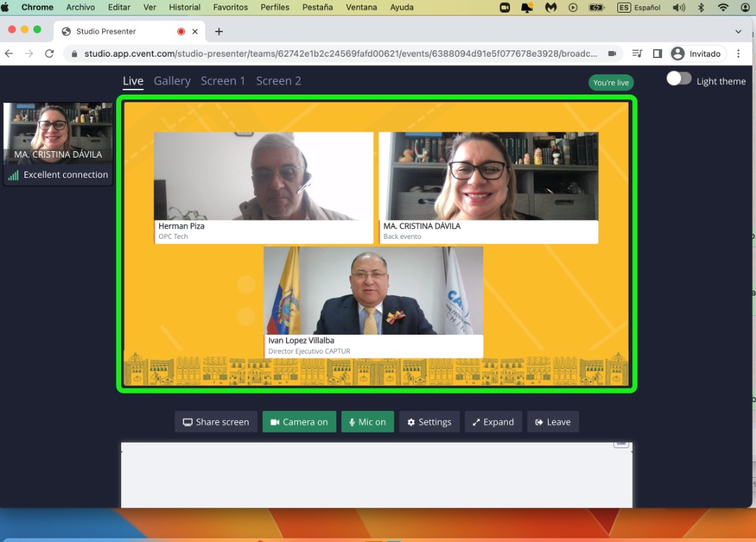
Task: Open the Historial menu
Action: coord(184,7)
